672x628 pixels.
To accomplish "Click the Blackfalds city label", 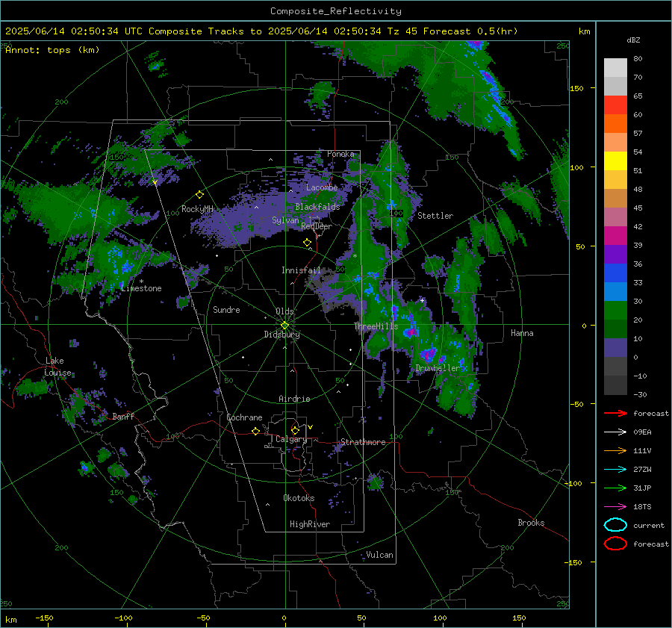I will pos(317,207).
